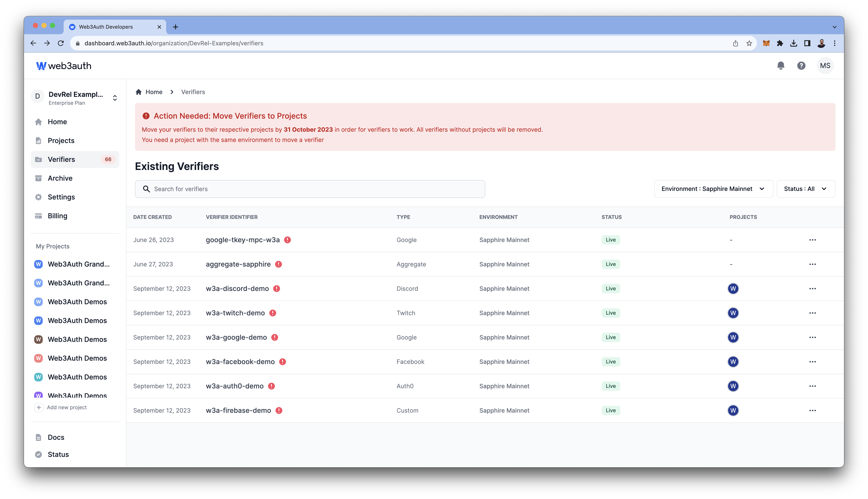Open Billing in the sidebar
This screenshot has height=499, width=868.
click(x=75, y=216)
